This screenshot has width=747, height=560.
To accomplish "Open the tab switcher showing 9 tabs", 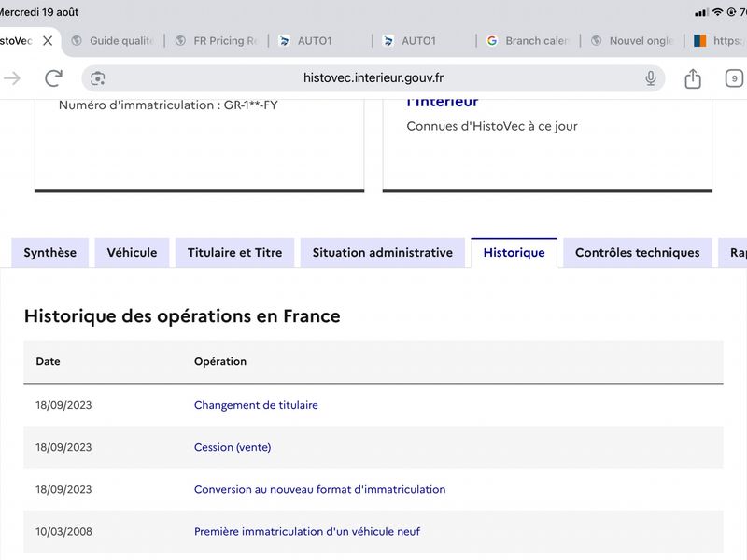I will [x=734, y=78].
